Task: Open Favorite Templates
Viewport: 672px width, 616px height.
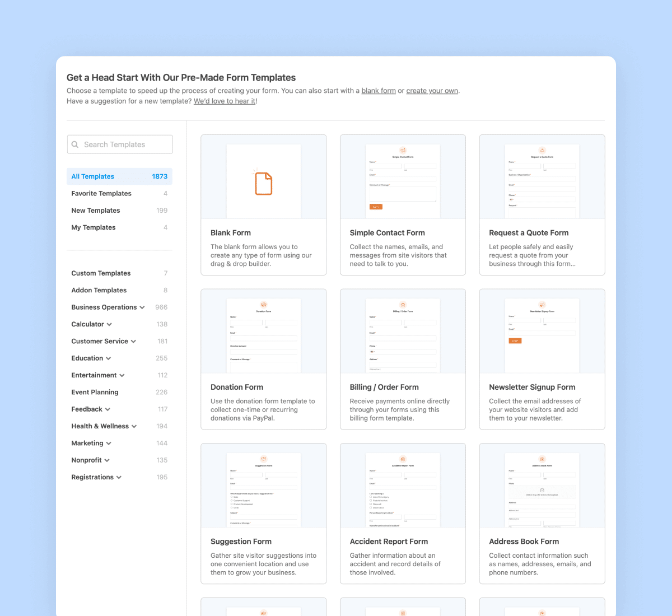Action: (x=101, y=193)
